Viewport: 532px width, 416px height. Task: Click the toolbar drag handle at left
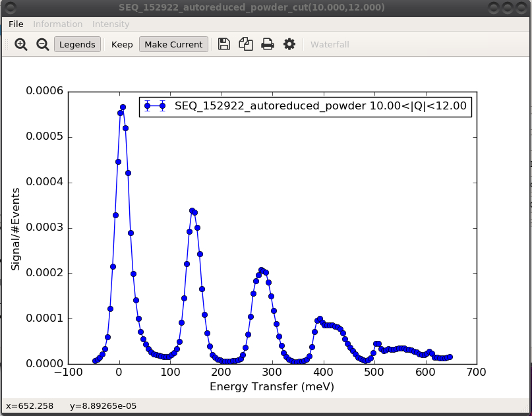(7, 45)
